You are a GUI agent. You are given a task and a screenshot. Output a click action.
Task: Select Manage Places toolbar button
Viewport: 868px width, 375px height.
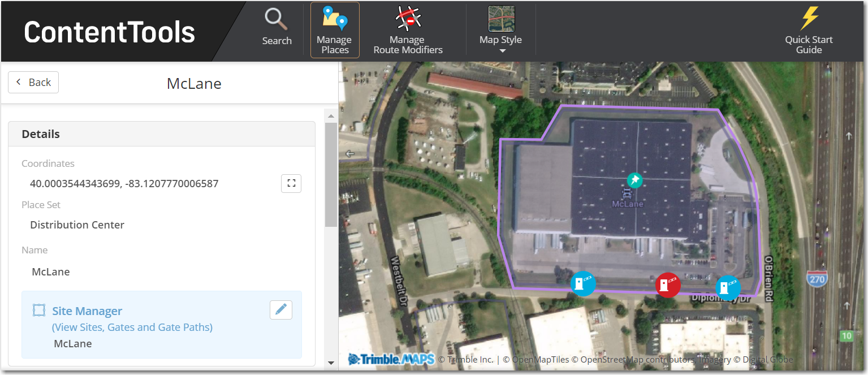coord(335,30)
